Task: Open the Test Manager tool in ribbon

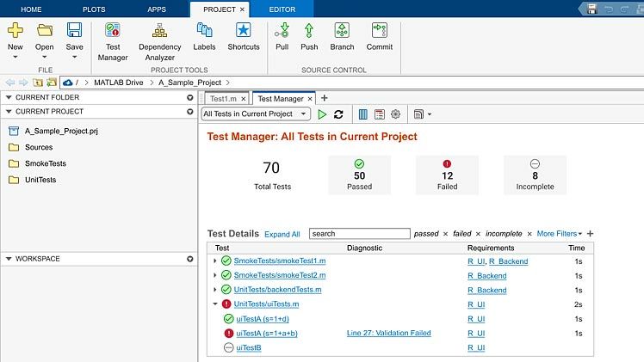Action: click(112, 39)
